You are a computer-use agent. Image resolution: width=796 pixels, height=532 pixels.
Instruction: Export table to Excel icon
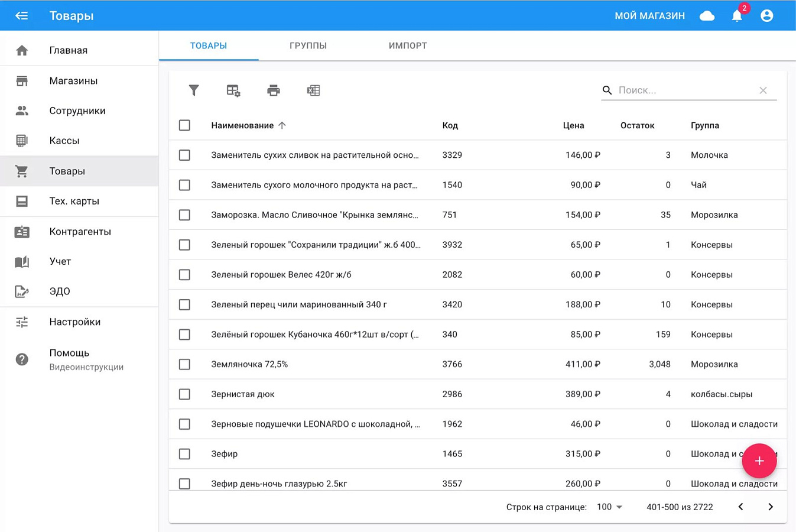(313, 90)
